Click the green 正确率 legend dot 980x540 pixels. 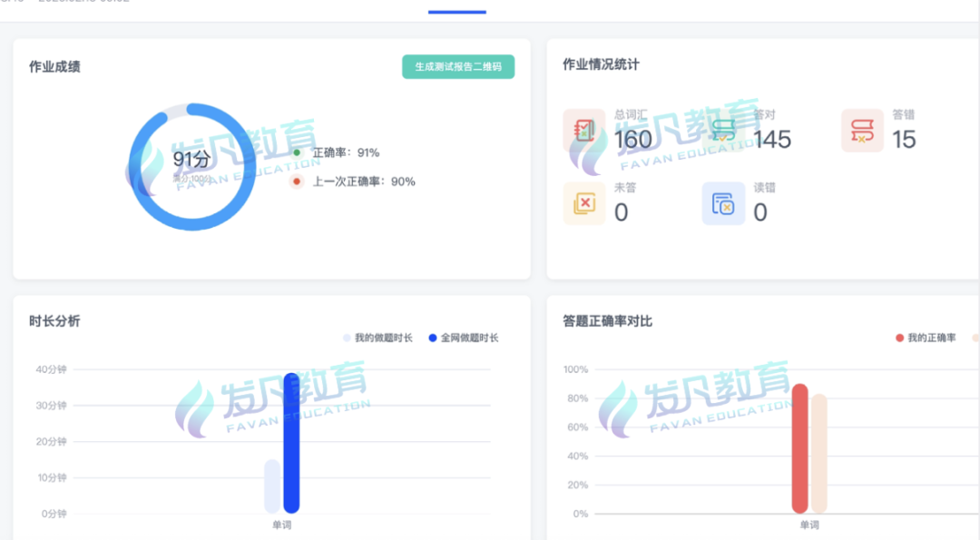pyautogui.click(x=297, y=152)
